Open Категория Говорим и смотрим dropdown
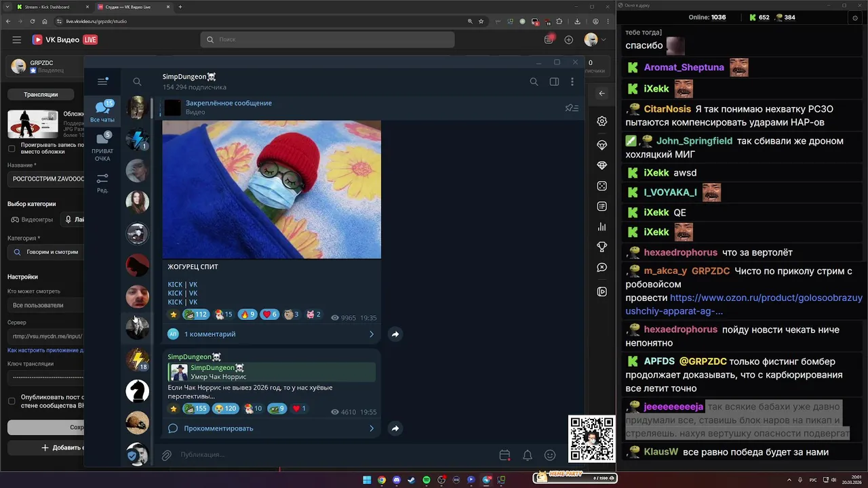The height and width of the screenshot is (488, 868). pyautogui.click(x=46, y=252)
